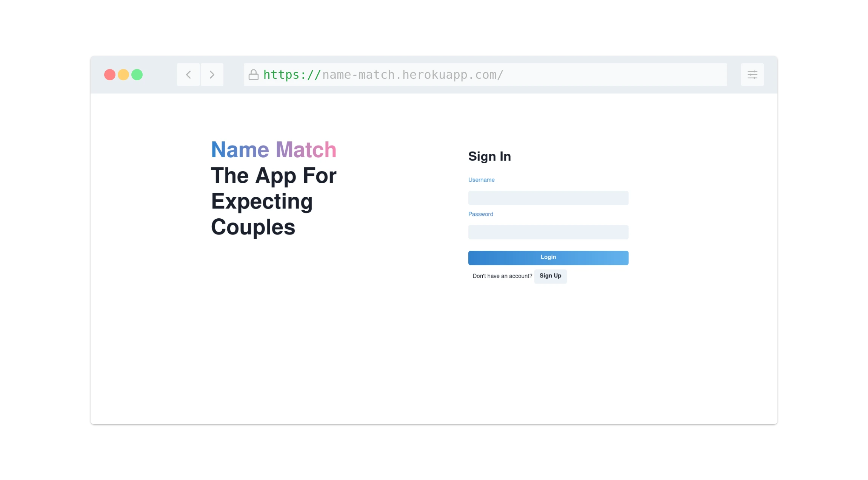This screenshot has height=480, width=868.
Task: Click the Password label
Action: point(480,214)
